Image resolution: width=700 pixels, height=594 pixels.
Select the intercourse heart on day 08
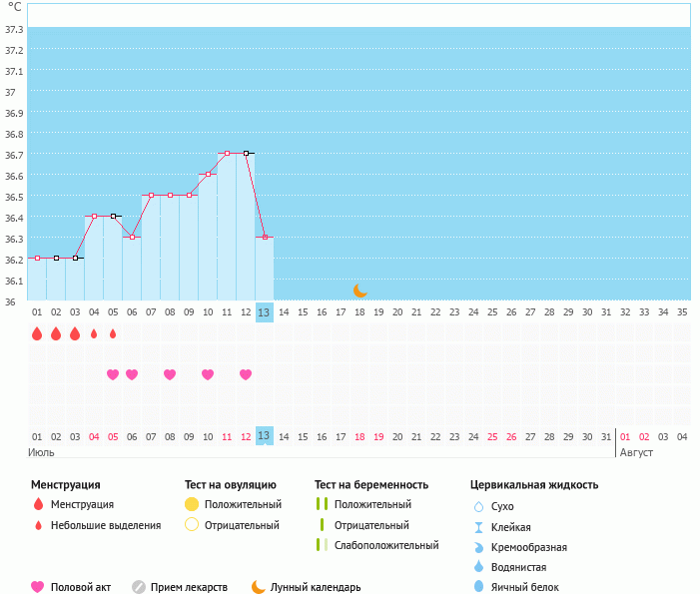click(x=170, y=374)
